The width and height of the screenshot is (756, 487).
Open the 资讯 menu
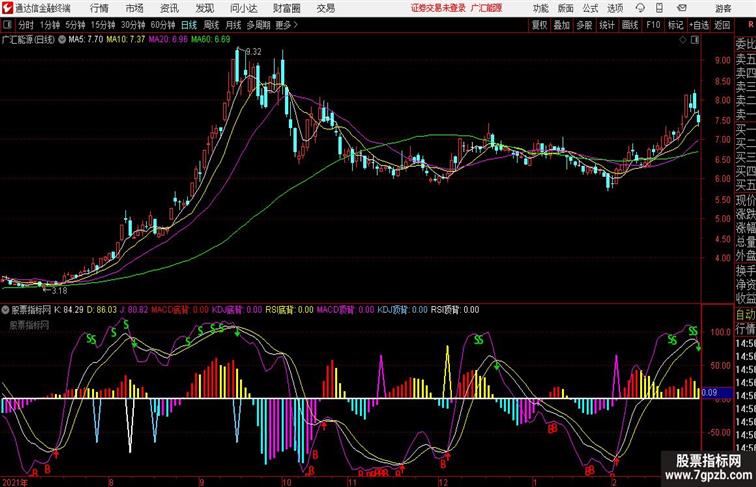pyautogui.click(x=169, y=8)
